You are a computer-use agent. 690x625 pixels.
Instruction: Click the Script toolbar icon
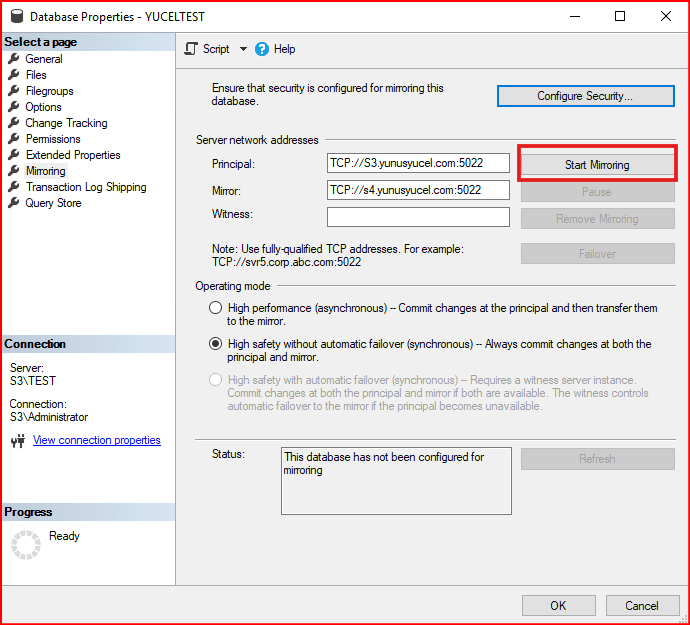[192, 49]
